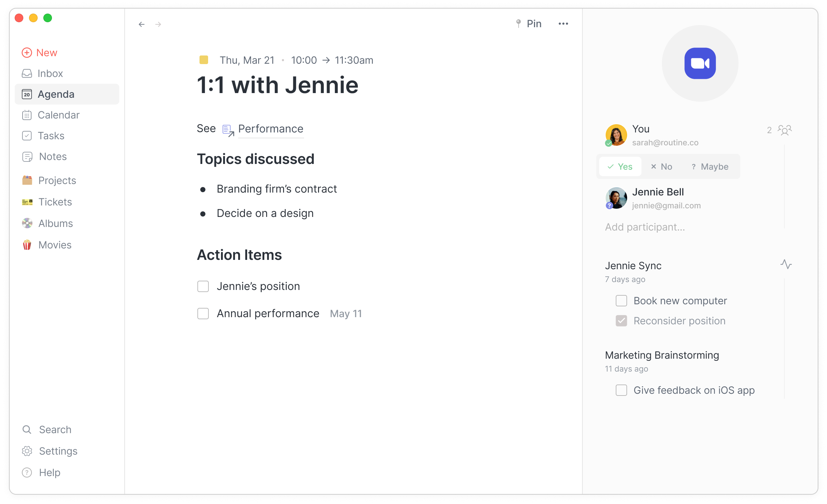
Task: Click the Zoom video call icon
Action: point(700,63)
